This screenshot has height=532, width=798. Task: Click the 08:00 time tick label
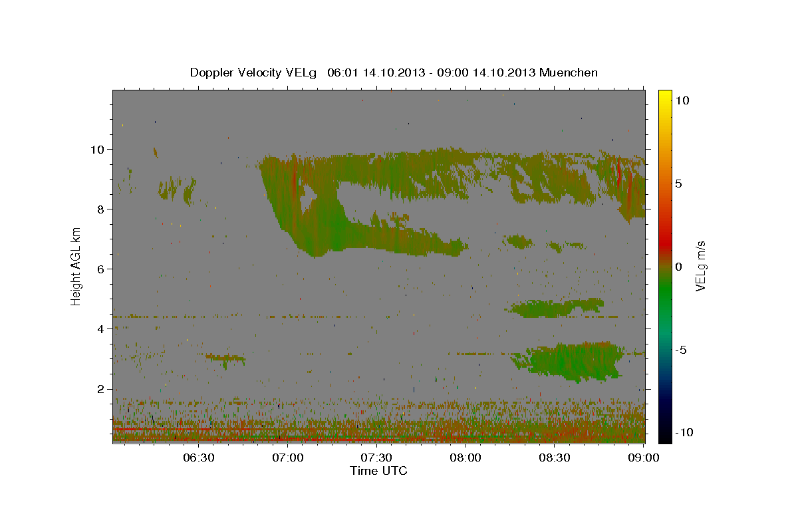[465, 458]
